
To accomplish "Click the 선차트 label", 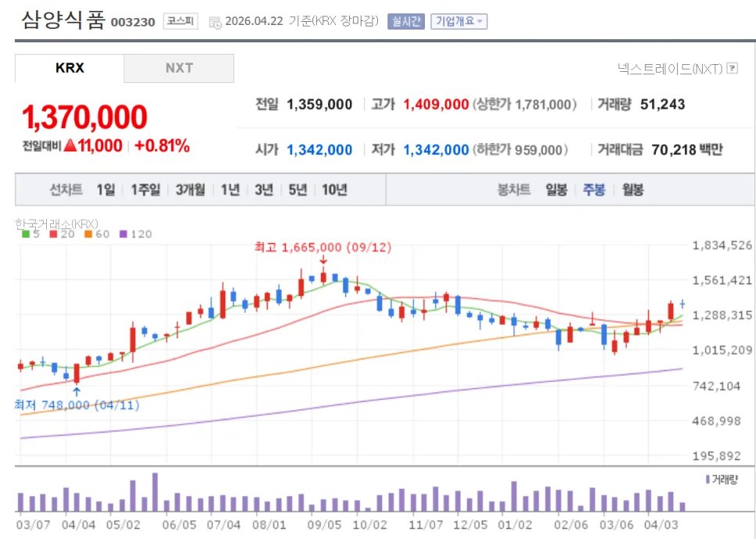I will point(66,190).
